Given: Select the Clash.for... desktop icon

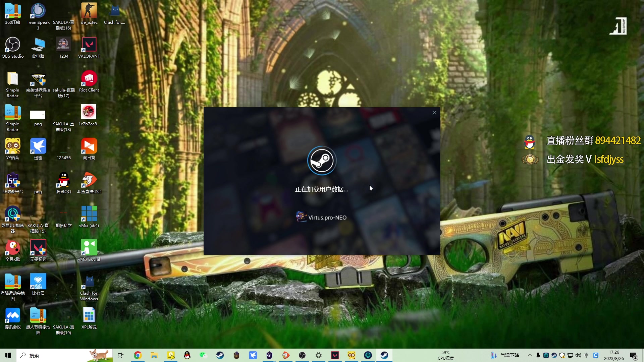Looking at the screenshot, I should [114, 14].
